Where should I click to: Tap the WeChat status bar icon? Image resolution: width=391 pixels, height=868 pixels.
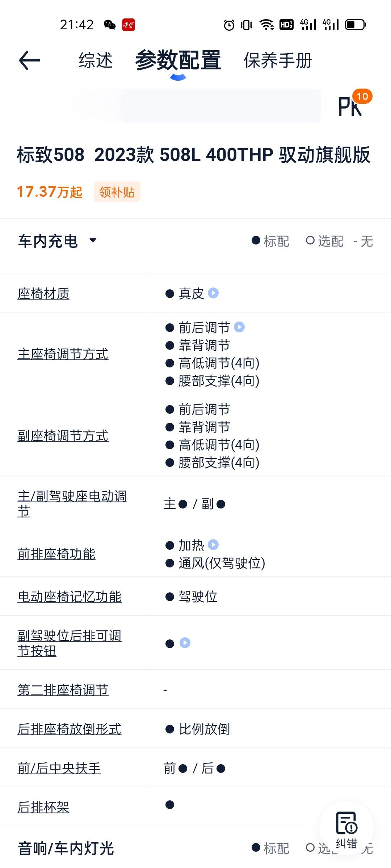coord(110,25)
